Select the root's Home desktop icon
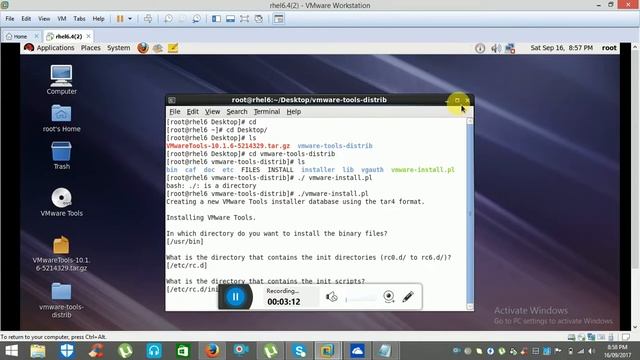This screenshot has height=360, width=640. tap(61, 118)
